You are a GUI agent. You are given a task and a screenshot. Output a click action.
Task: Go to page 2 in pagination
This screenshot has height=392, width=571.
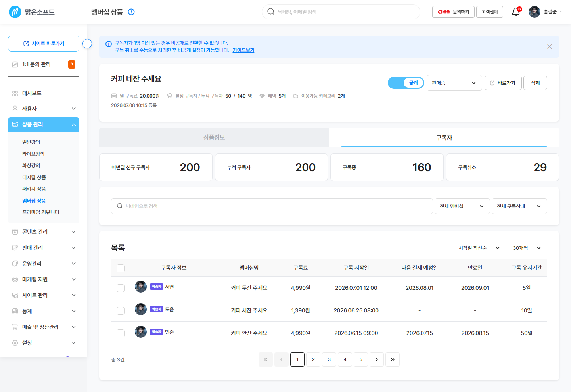pyautogui.click(x=313, y=359)
